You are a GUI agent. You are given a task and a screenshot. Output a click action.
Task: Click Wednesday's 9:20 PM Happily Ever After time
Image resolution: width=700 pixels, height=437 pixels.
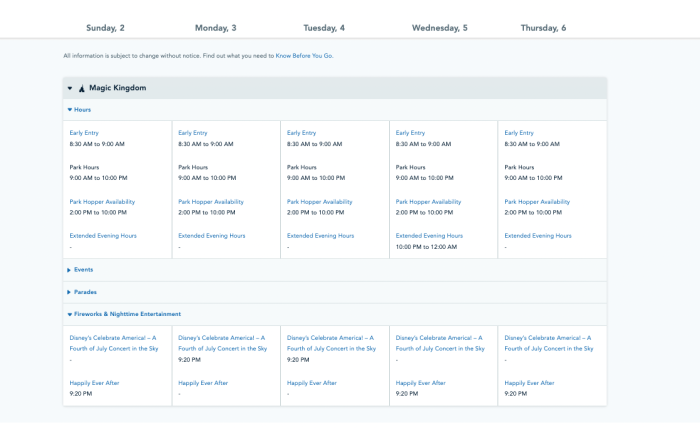[407, 394]
